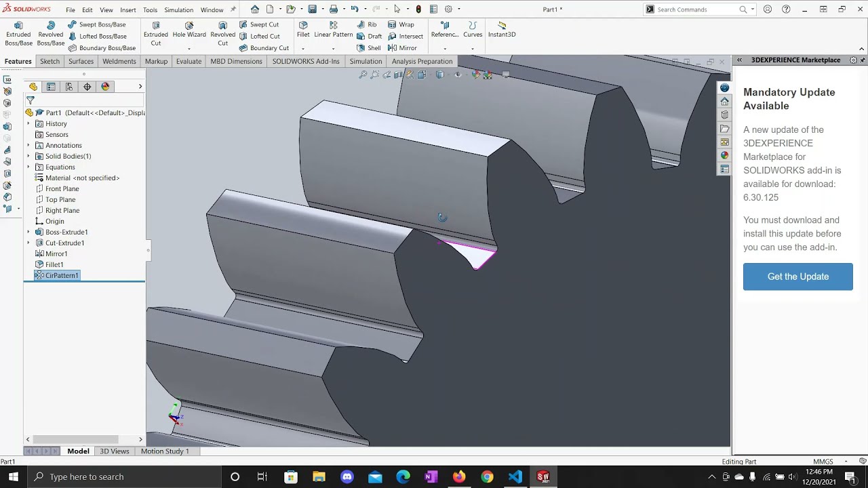Screen dimensions: 868x488
Task: Expand the Annotations tree node
Action: pos(28,146)
